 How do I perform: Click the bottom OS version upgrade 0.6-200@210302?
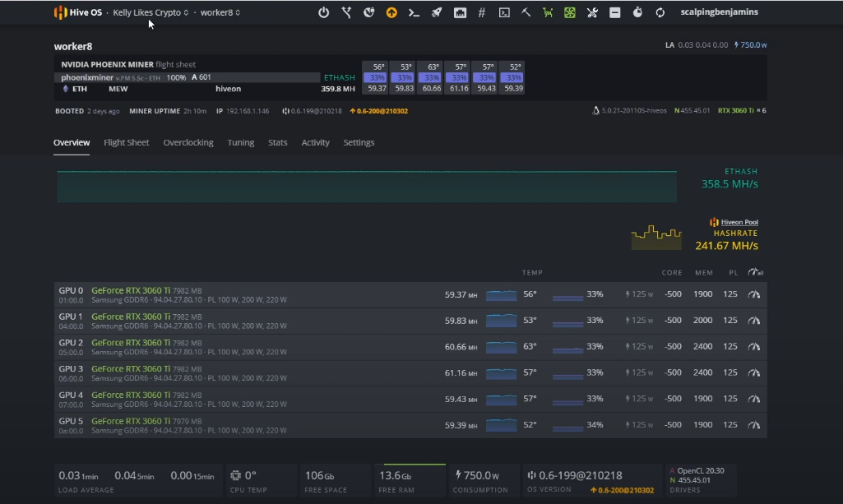622,490
